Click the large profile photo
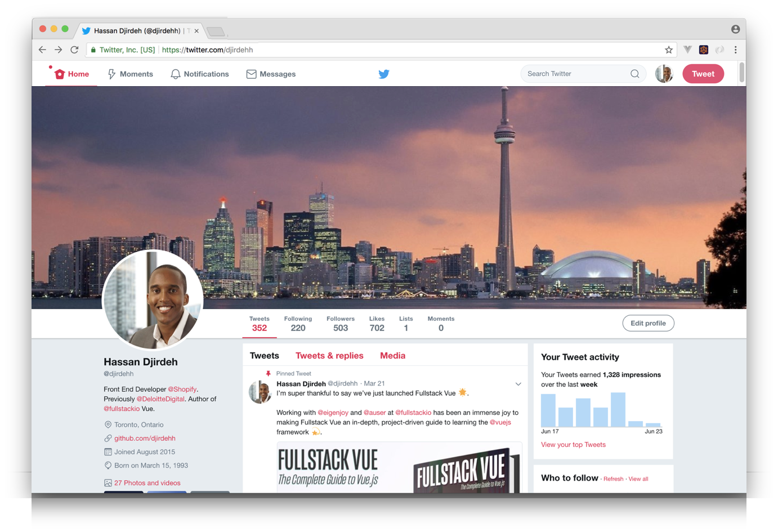 153,299
